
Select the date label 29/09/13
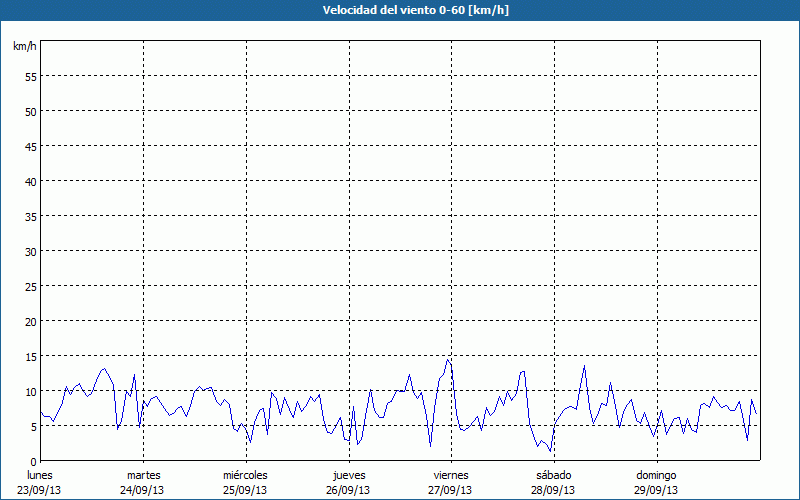(656, 490)
